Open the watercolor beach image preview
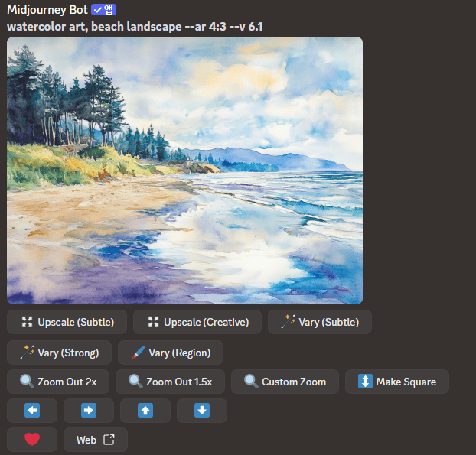 point(184,171)
